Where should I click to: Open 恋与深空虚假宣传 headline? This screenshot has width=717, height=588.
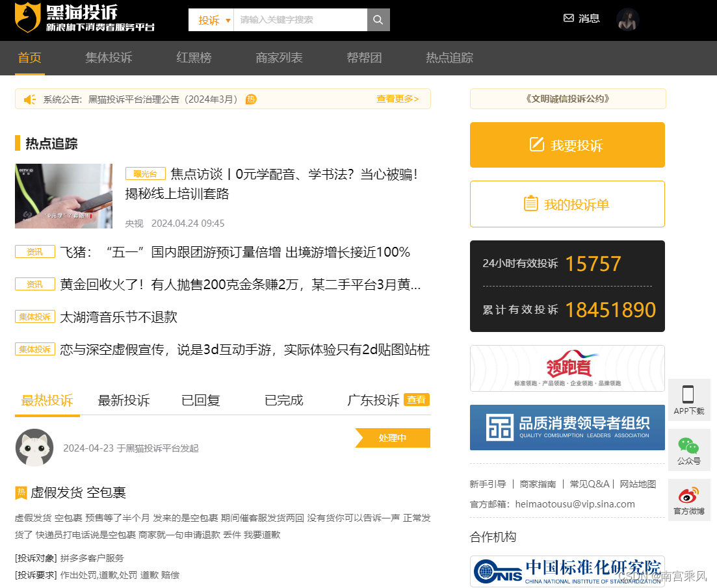244,350
